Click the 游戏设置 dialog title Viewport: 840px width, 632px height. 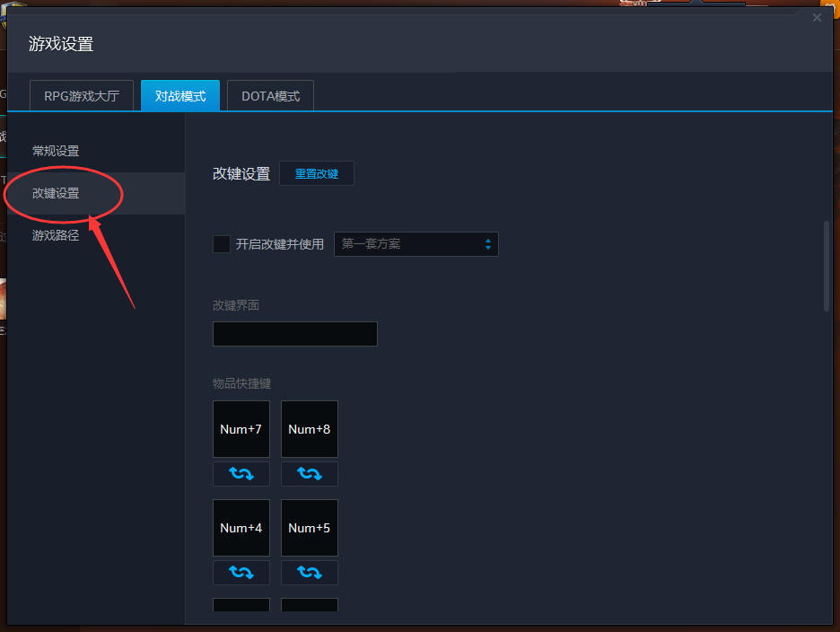[61, 44]
